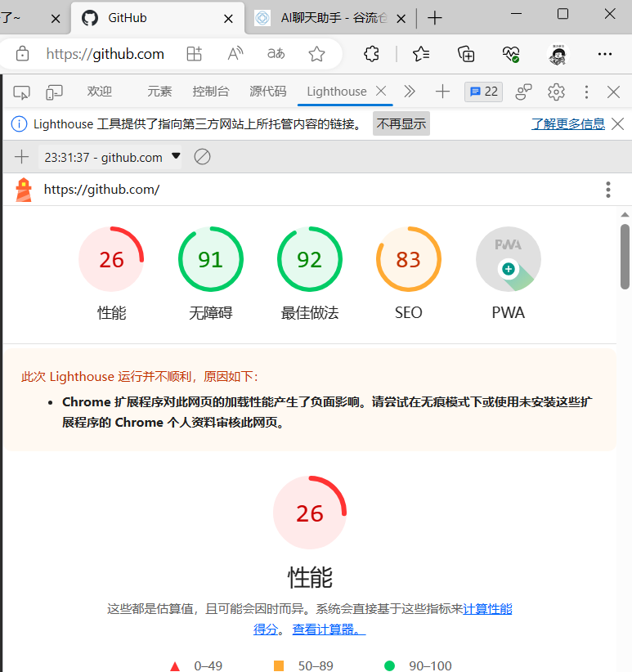Open the 了解更多信息 link
The height and width of the screenshot is (672, 632).
click(568, 124)
